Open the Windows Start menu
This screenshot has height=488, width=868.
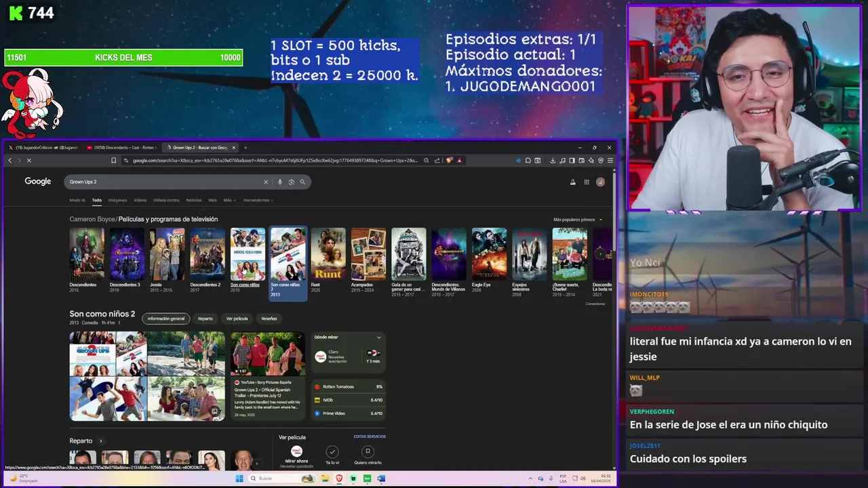pyautogui.click(x=239, y=479)
